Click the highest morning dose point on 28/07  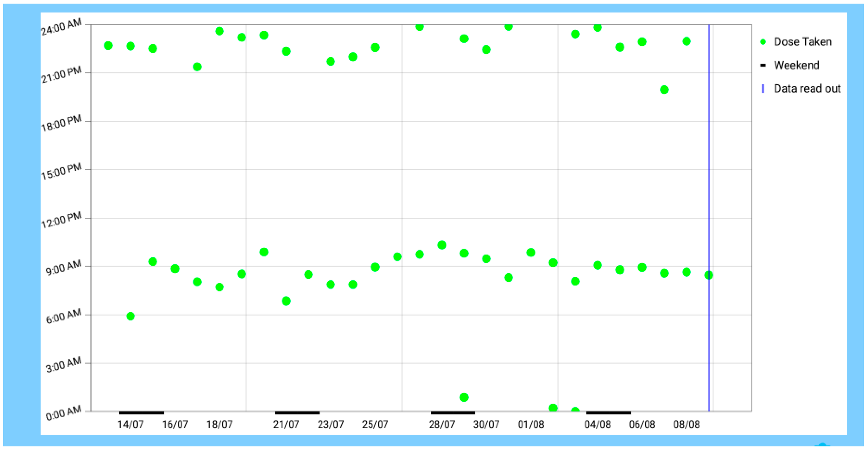click(x=442, y=245)
